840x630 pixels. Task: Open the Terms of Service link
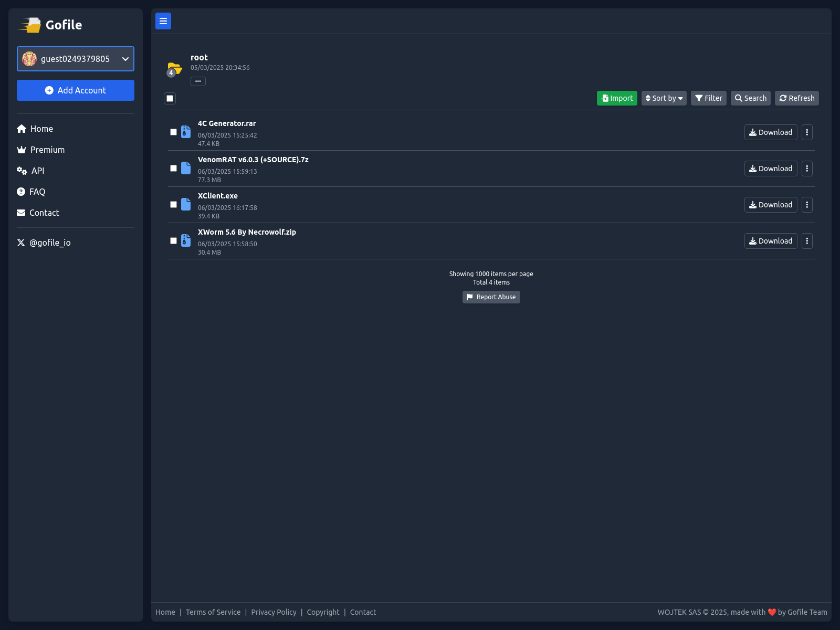[213, 612]
